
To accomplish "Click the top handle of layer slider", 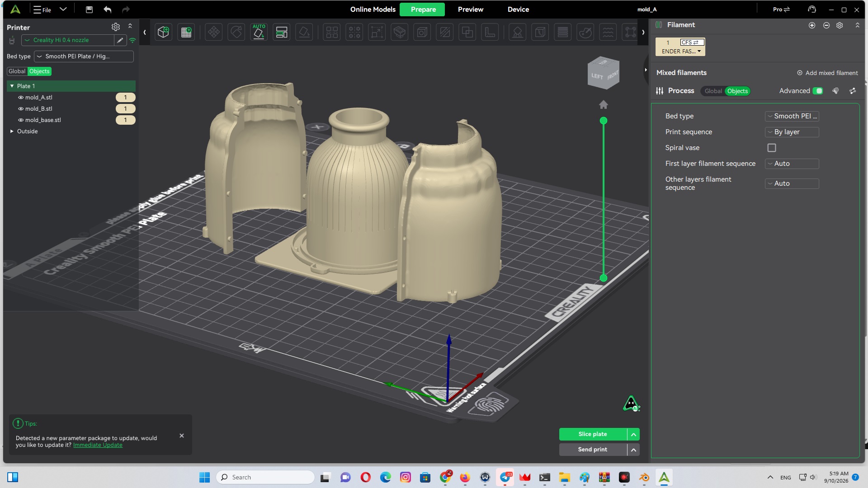I will [x=604, y=121].
